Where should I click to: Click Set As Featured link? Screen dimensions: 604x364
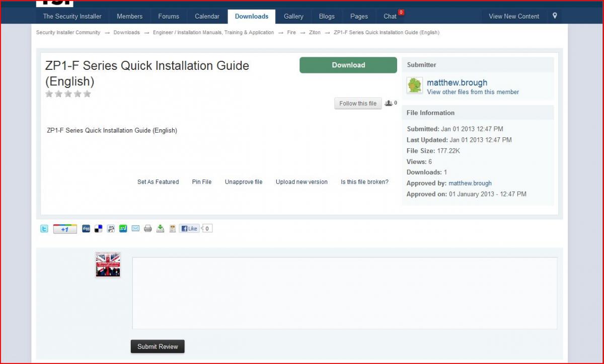coord(158,182)
